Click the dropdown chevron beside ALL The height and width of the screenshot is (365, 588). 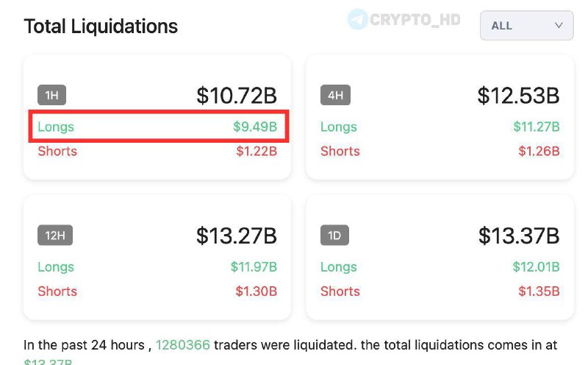559,26
